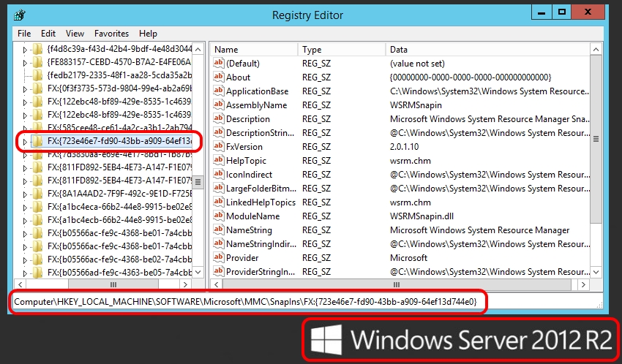Click the tree pane vertical scrollbar thumb
The width and height of the screenshot is (622, 364).
[x=198, y=182]
